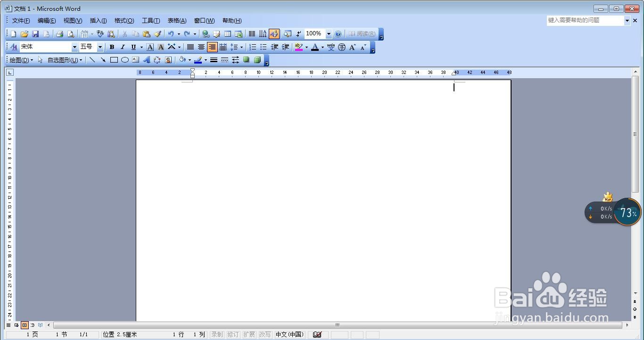Viewport: 644px width, 340px height.
Task: Click the Print icon
Action: (59, 34)
